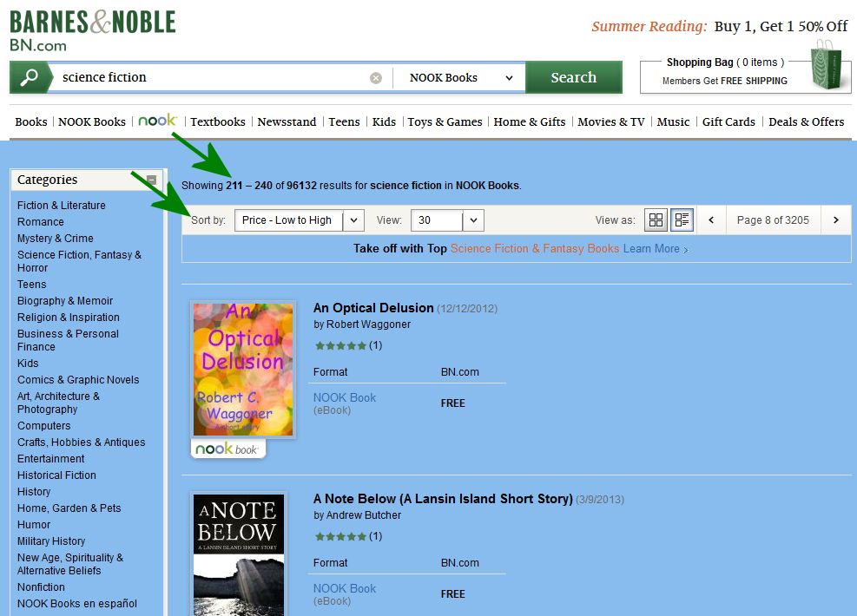Open the Movies & TV menu

coord(611,121)
